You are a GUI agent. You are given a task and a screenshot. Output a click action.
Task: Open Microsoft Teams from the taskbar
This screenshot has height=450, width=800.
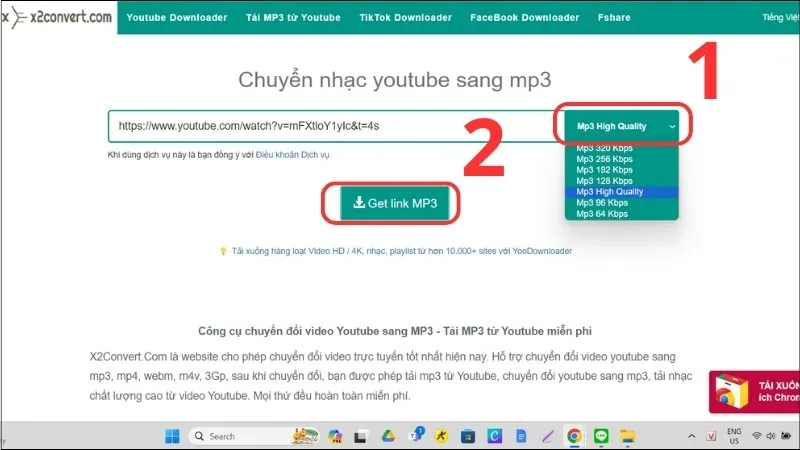click(x=415, y=436)
